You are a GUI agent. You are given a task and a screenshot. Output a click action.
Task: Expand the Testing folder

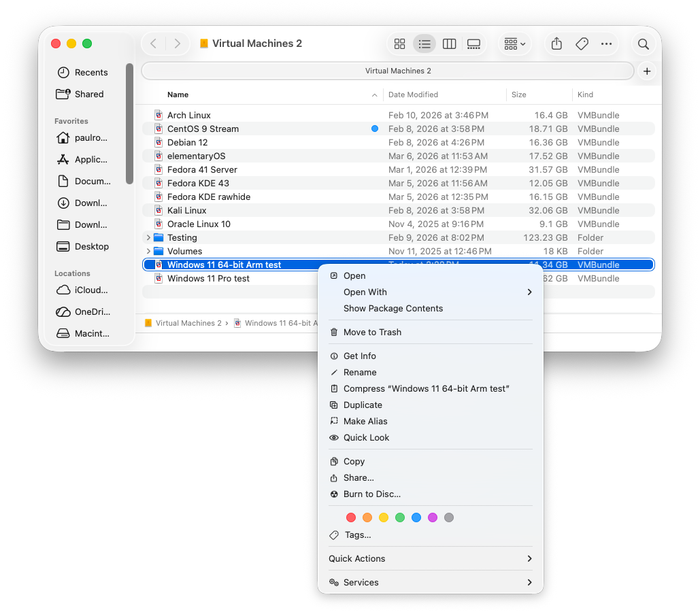point(148,237)
